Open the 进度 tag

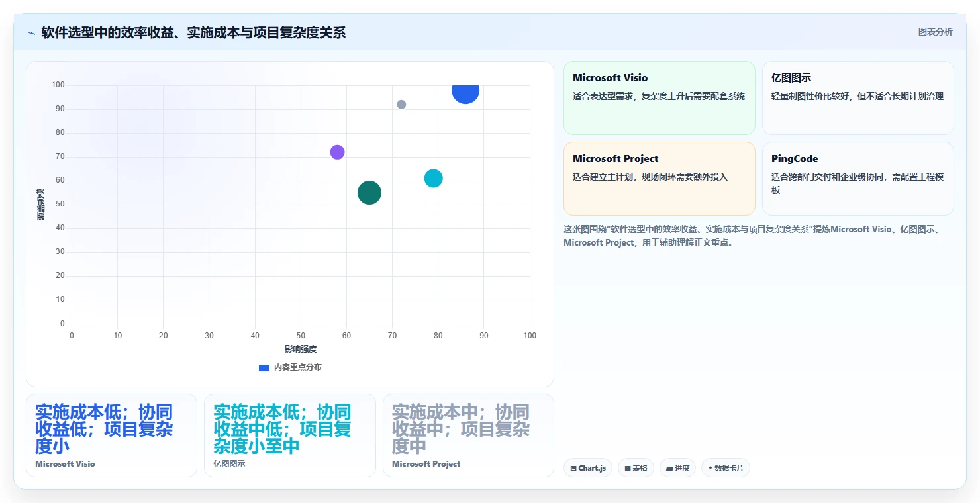coord(677,468)
